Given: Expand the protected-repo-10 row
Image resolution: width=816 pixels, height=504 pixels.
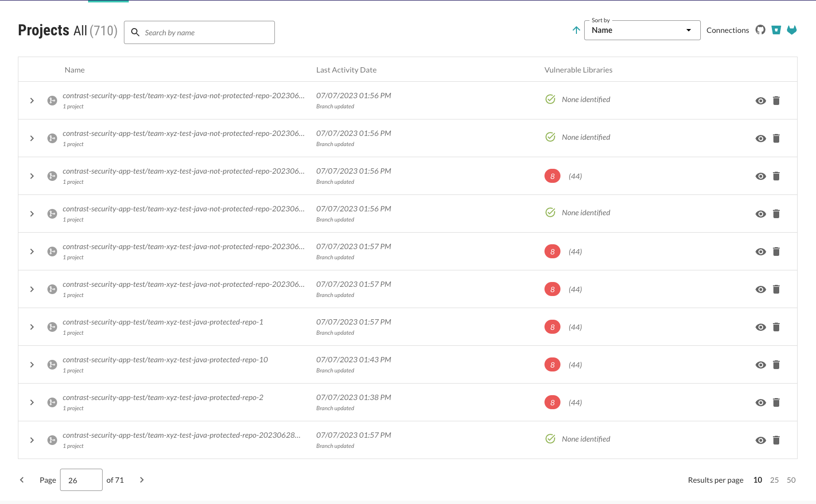Looking at the screenshot, I should click(32, 365).
